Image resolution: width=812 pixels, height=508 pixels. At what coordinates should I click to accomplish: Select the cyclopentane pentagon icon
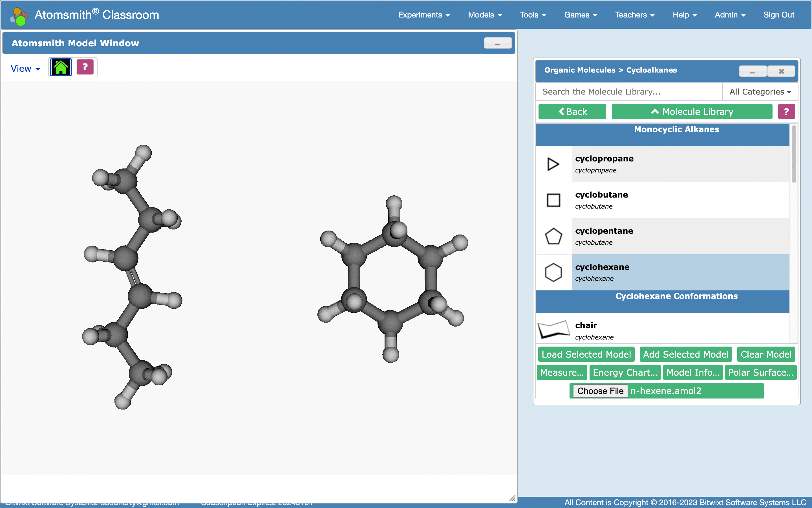[553, 236]
